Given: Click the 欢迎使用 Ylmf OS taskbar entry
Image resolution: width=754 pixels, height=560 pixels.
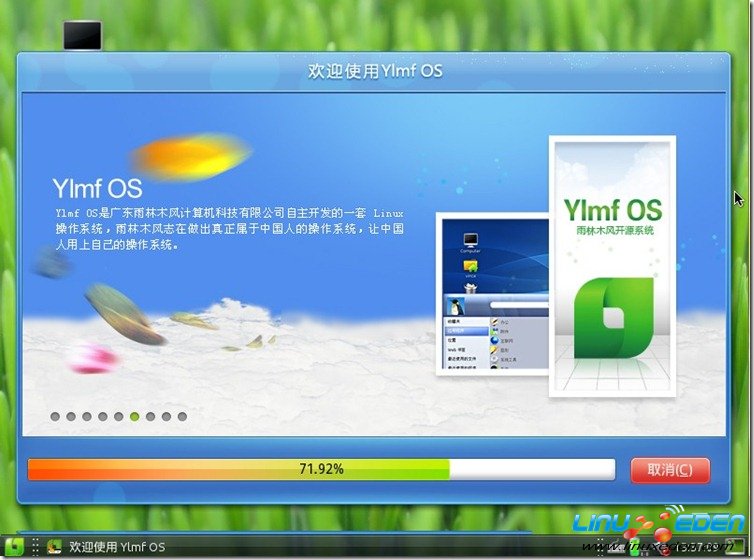Looking at the screenshot, I should 107,547.
